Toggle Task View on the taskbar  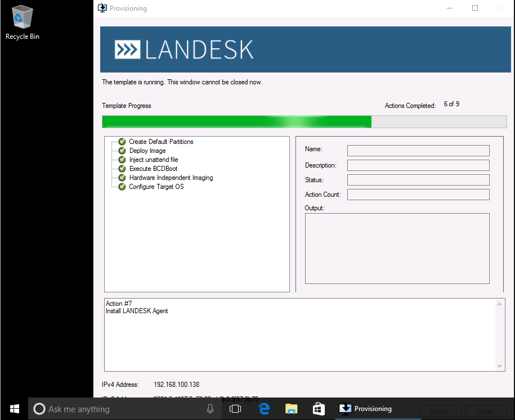[x=235, y=409]
